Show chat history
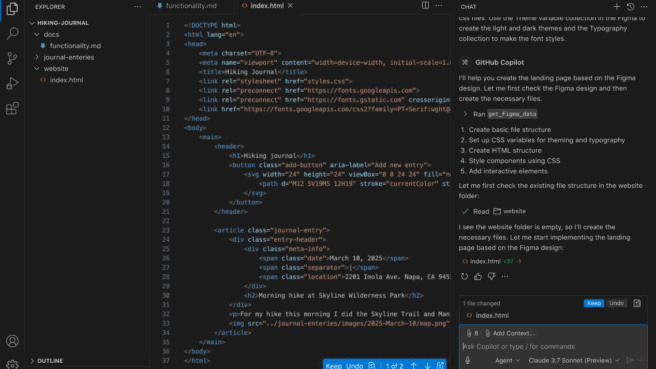This screenshot has height=369, width=656. pyautogui.click(x=630, y=7)
